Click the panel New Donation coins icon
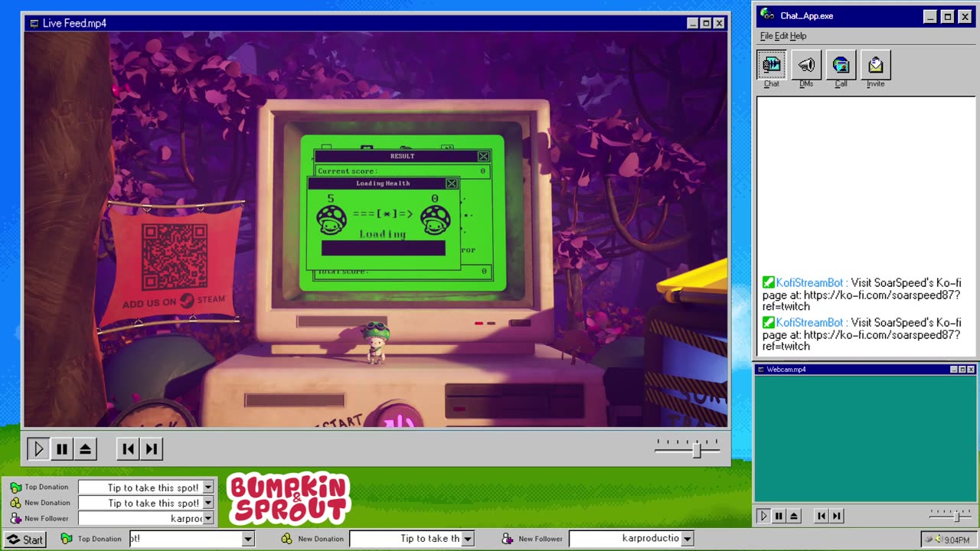Image resolution: width=980 pixels, height=551 pixels. click(x=15, y=503)
